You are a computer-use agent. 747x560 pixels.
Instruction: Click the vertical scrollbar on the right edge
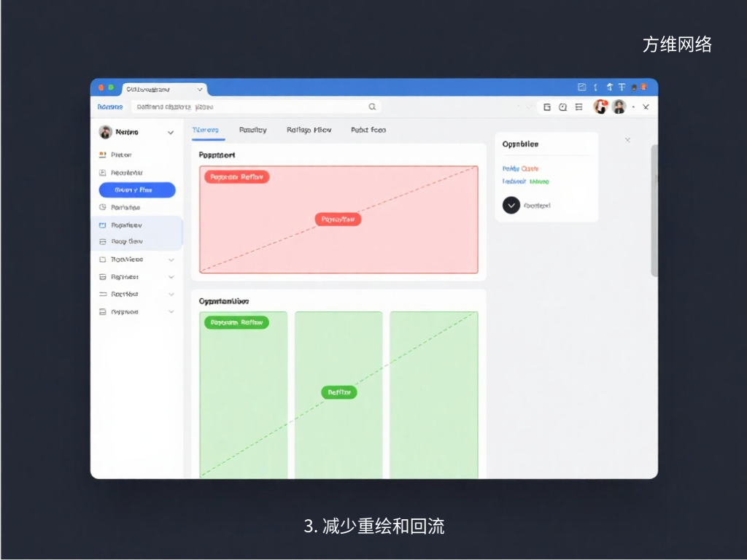coord(654,211)
